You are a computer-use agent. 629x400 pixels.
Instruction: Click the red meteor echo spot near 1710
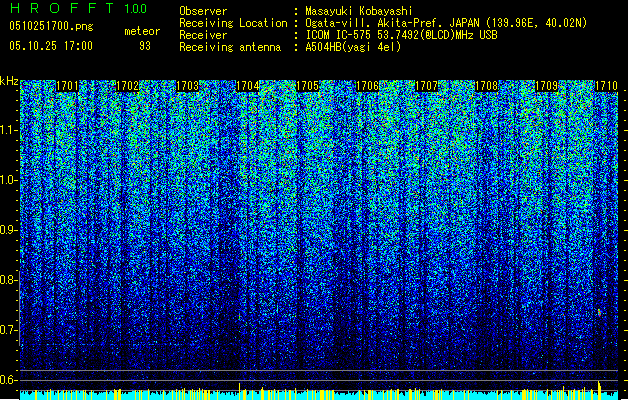[x=599, y=312]
